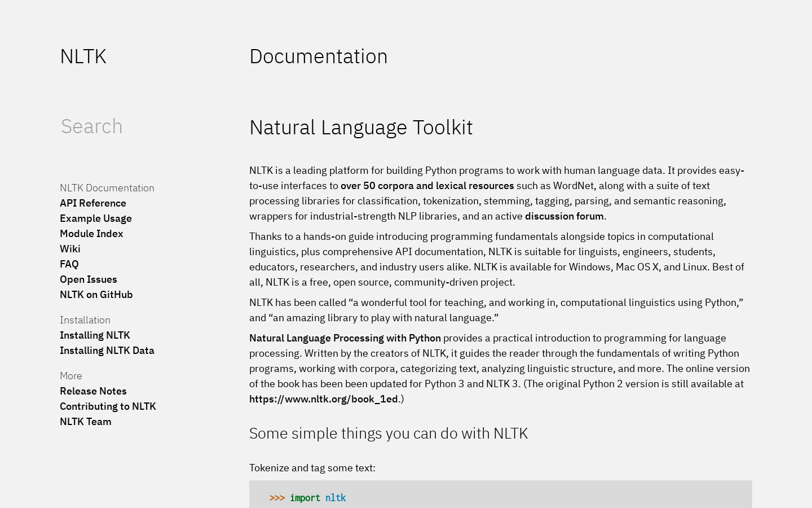
Task: Click the 'Natural Language Toolkit' heading
Action: coord(361,128)
